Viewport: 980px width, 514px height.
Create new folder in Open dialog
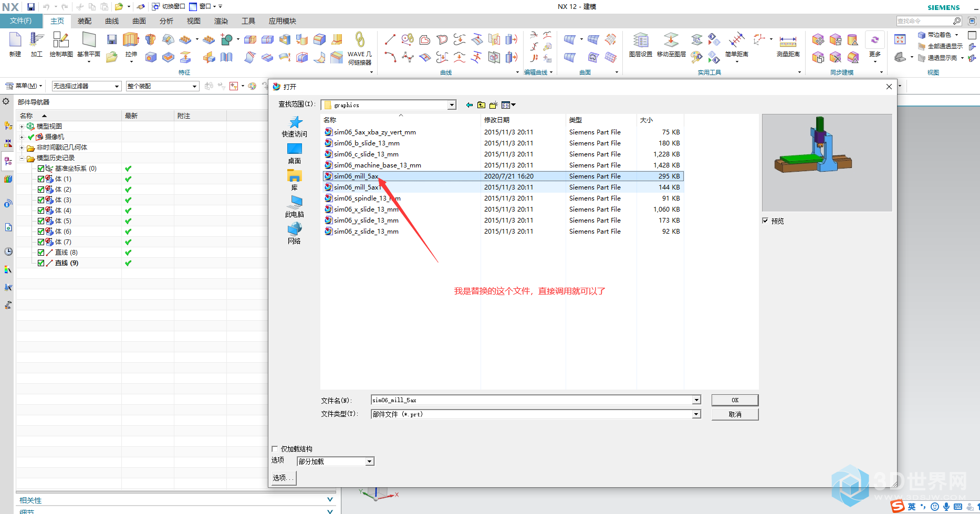tap(493, 105)
